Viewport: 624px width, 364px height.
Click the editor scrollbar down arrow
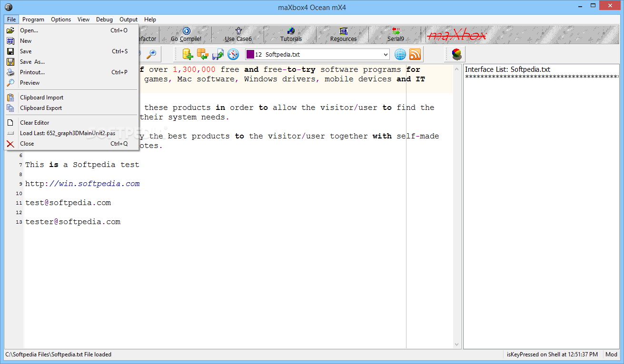(457, 344)
